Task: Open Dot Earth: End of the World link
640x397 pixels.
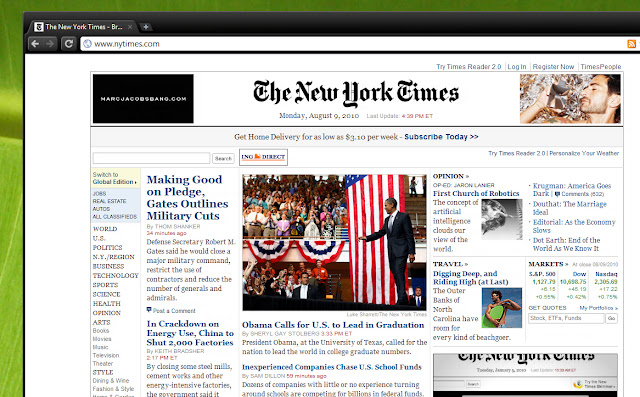Action: click(x=567, y=244)
